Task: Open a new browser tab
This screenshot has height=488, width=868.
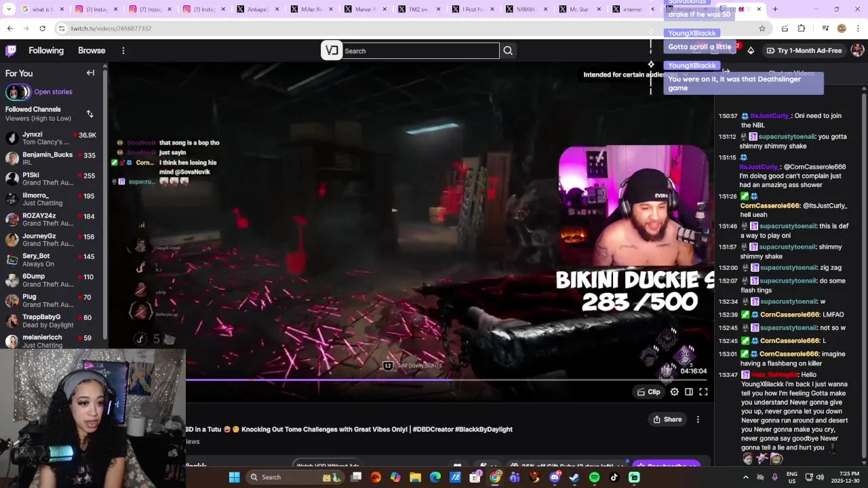Action: 775,9
